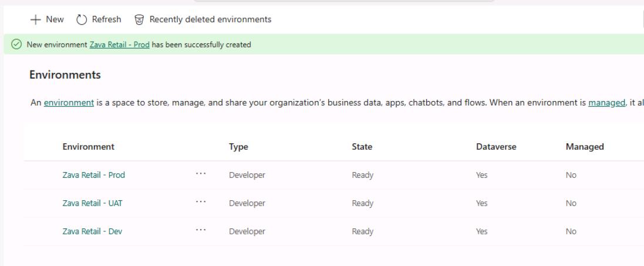The image size is (644, 266).
Task: Open more options for Zava Retail - Prod
Action: (200, 174)
